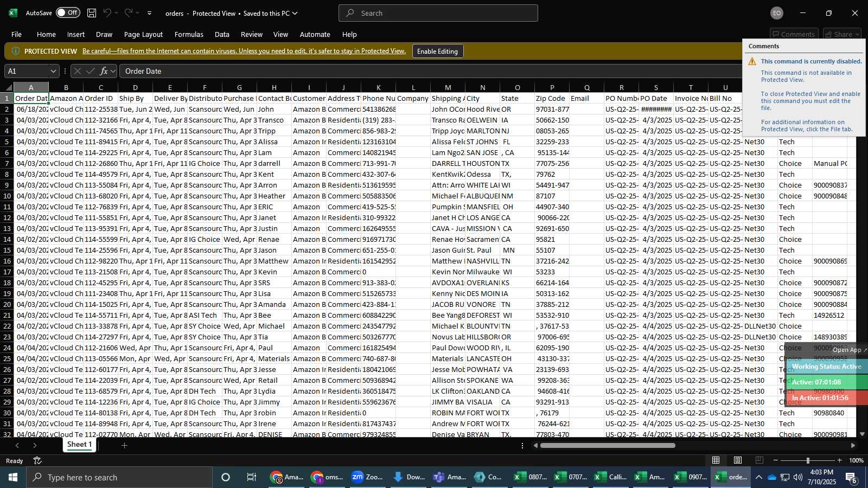Select column header K
The width and height of the screenshot is (868, 488).
pos(378,87)
